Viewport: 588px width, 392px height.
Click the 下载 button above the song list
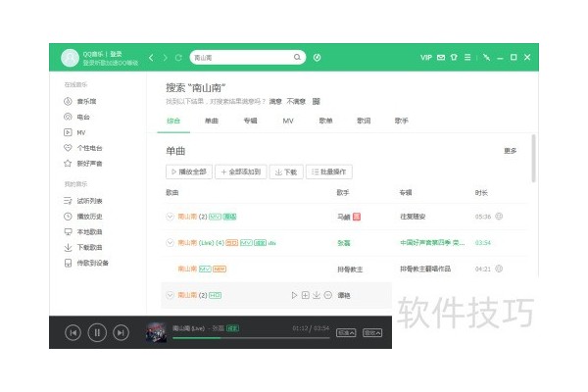pos(286,171)
